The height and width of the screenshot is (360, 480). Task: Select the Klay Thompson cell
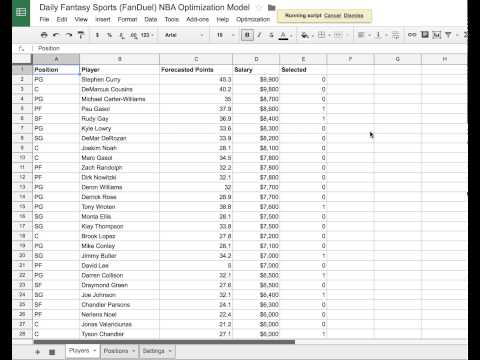119,226
